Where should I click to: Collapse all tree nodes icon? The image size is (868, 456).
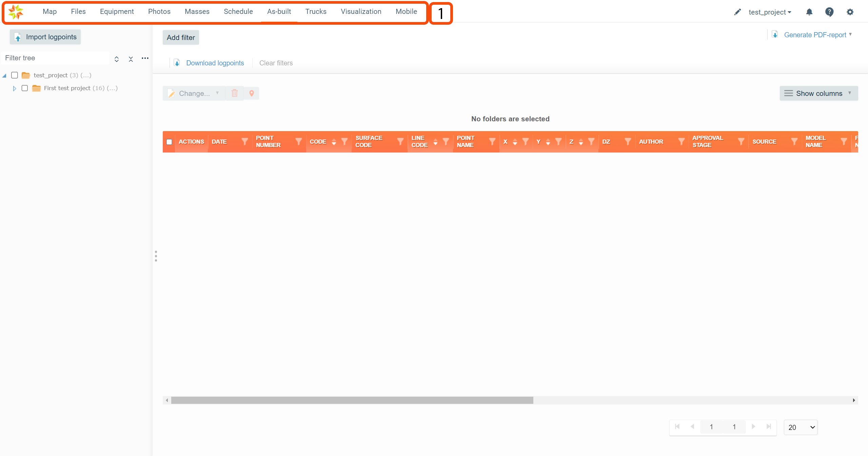tap(131, 59)
